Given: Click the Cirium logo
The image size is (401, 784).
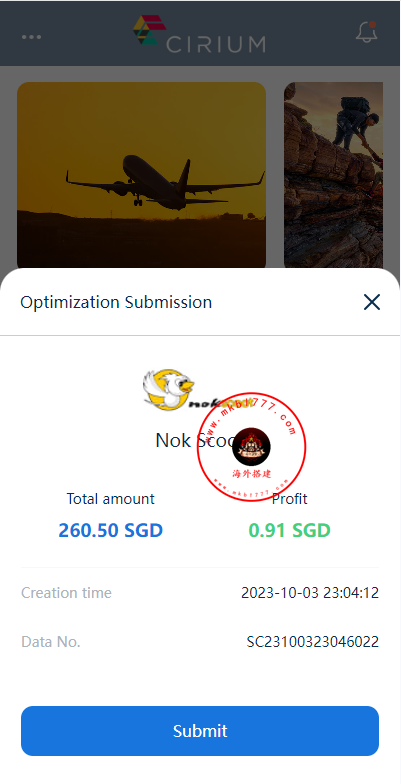Looking at the screenshot, I should (199, 34).
